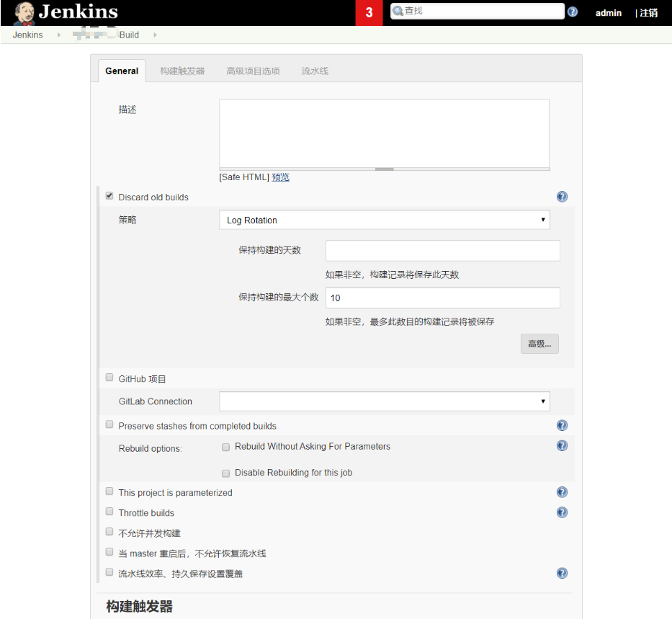Open the notifications badge showing 3
This screenshot has width=672, height=619.
tap(368, 12)
